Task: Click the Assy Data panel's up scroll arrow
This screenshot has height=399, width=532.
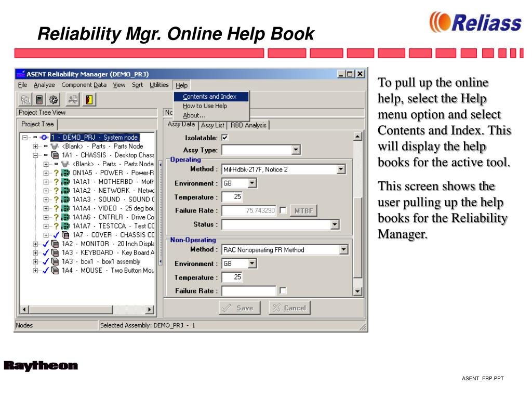Action: click(357, 137)
